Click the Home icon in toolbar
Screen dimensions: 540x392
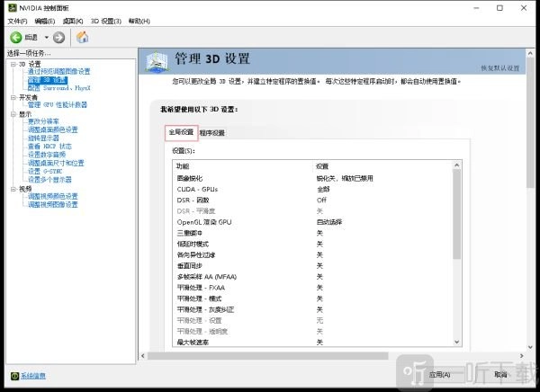point(82,37)
